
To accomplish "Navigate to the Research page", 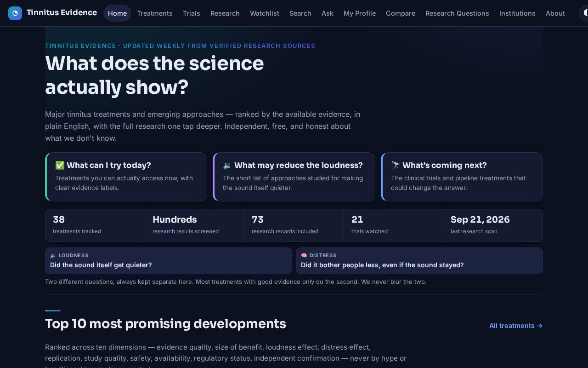I will click(225, 13).
